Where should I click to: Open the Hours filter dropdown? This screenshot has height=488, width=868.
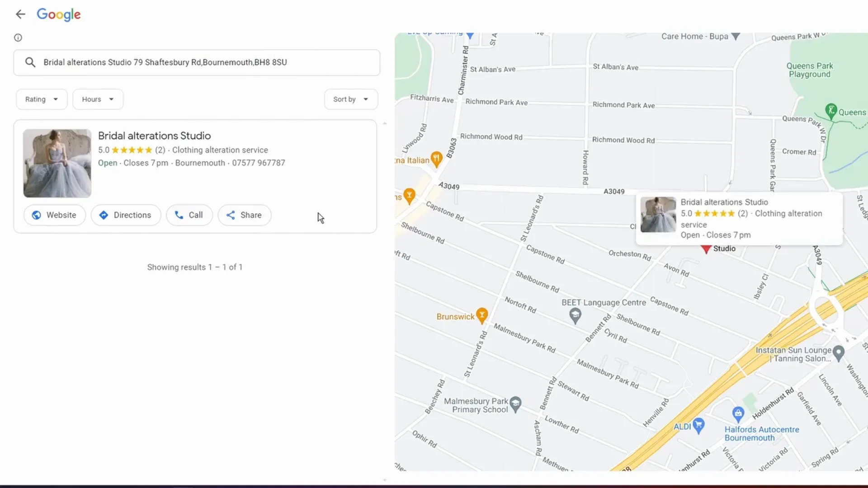[x=98, y=99]
